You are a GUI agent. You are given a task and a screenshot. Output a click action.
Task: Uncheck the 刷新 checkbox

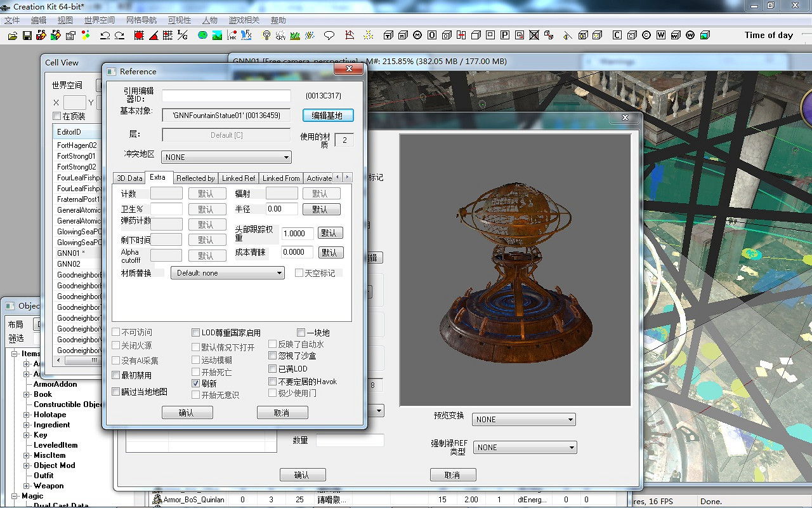pyautogui.click(x=196, y=384)
